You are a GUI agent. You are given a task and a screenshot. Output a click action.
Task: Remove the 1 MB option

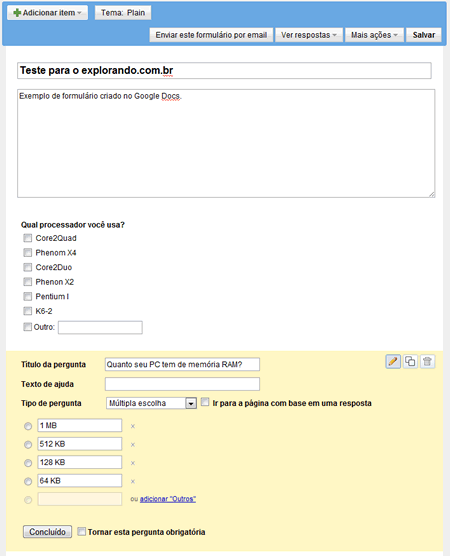133,426
